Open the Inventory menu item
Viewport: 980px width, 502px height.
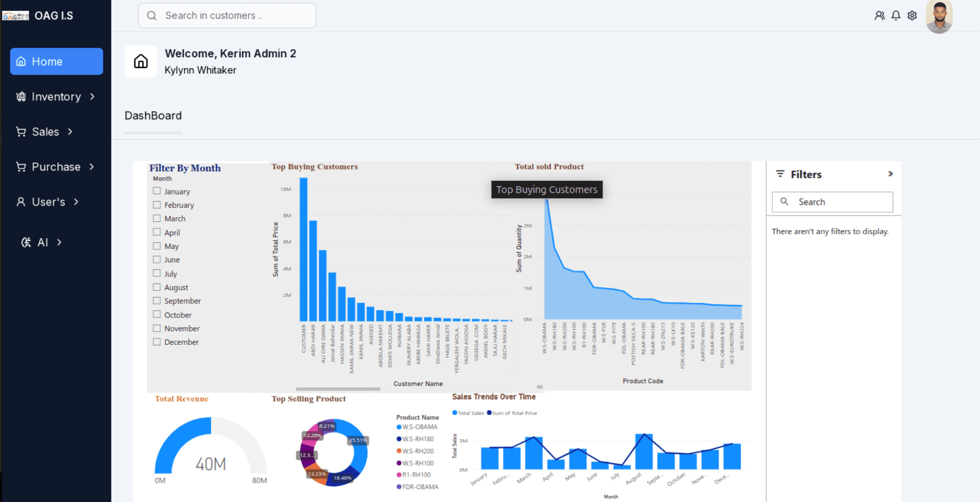(57, 97)
